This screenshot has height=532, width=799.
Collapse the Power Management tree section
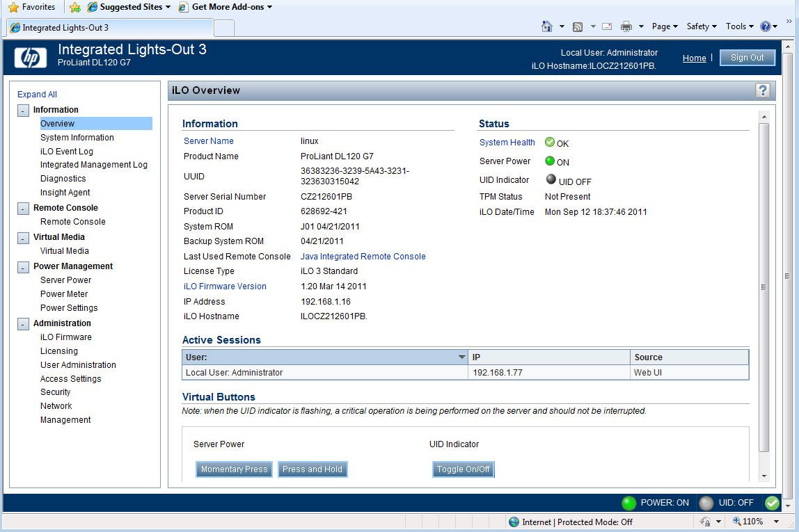pos(23,267)
